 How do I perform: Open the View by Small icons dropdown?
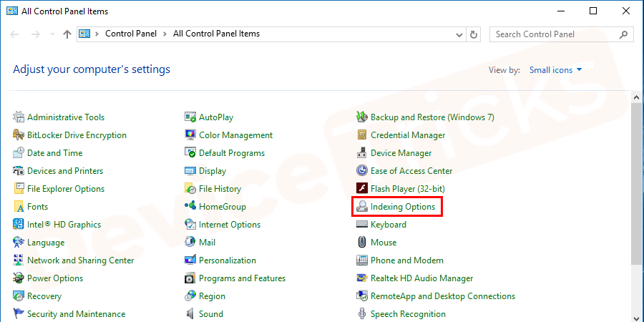point(555,70)
